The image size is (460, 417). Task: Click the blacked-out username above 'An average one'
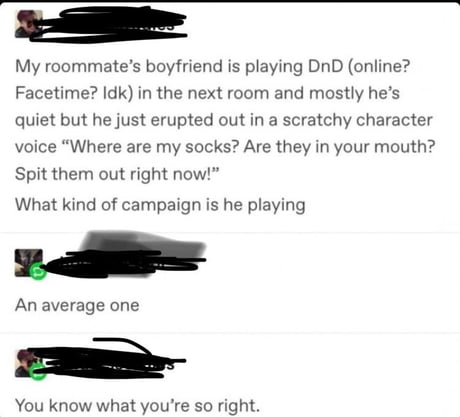coord(123,264)
